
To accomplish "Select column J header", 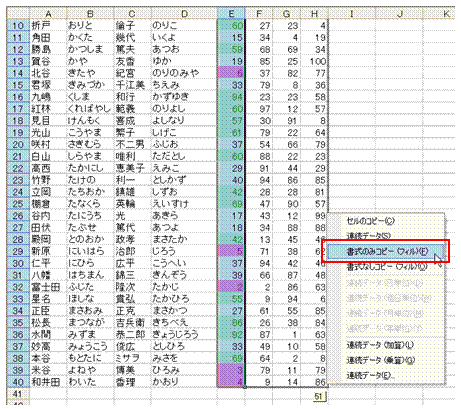I will click(x=399, y=14).
